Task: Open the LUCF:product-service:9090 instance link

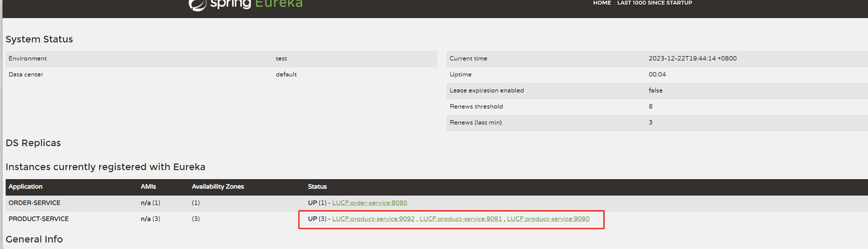Action: point(548,219)
